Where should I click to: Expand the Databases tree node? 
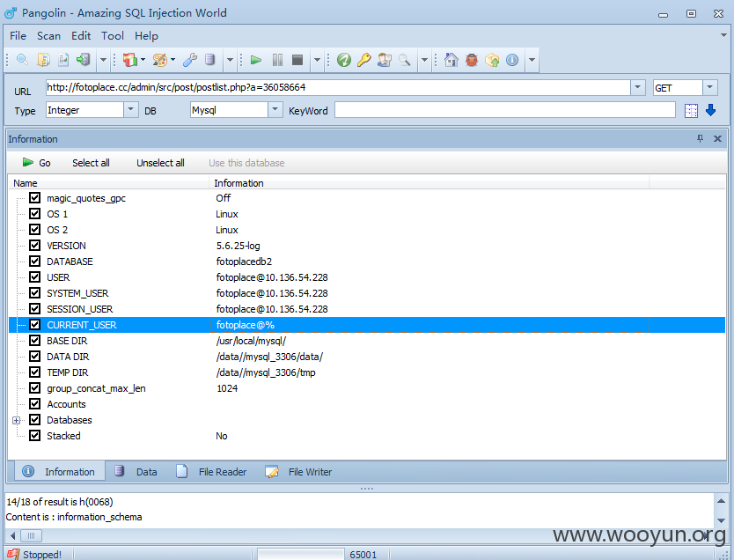(x=17, y=420)
